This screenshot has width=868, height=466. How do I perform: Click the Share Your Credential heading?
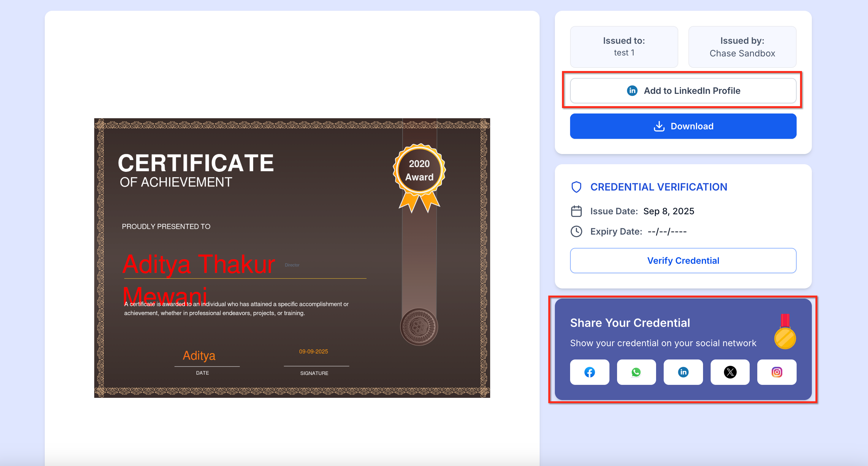point(630,323)
